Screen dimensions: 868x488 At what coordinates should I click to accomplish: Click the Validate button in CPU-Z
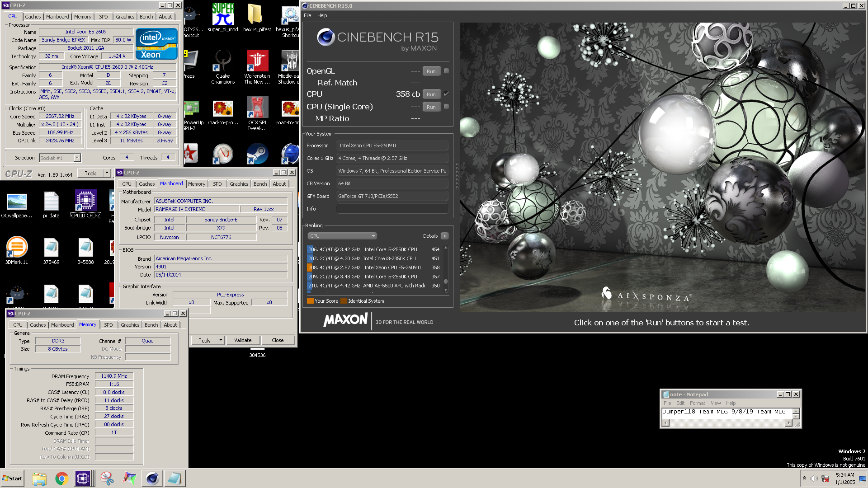243,340
